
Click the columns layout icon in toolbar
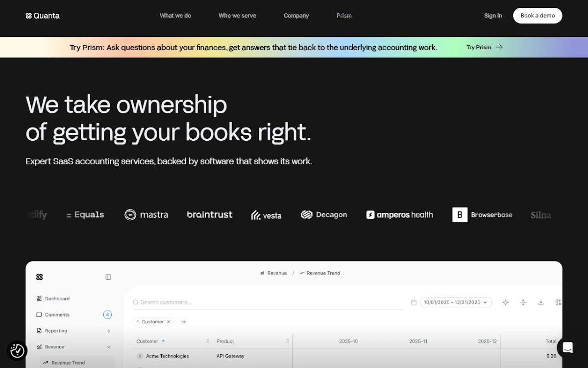[559, 302]
